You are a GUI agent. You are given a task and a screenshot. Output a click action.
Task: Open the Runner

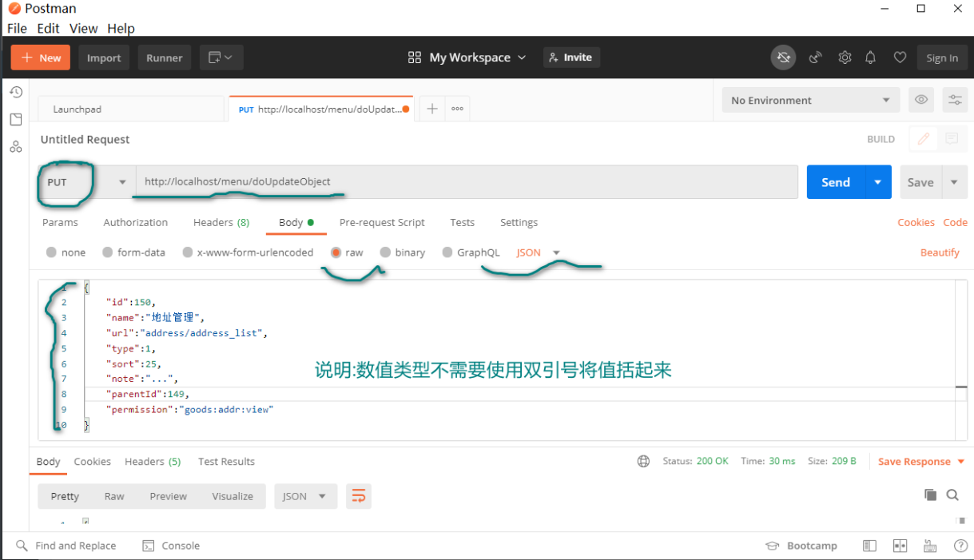pos(165,58)
